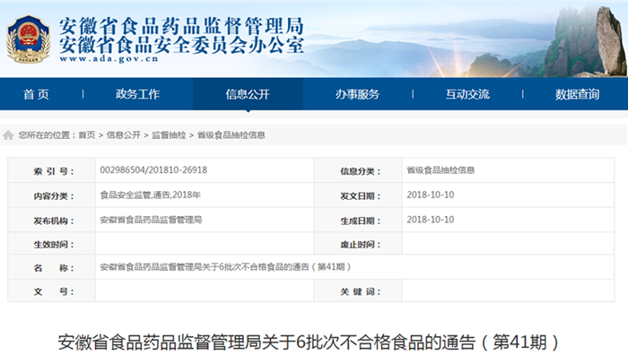Click the 首页 link in the breadcrumb
Viewport: 628px width, 364px height.
tap(86, 135)
